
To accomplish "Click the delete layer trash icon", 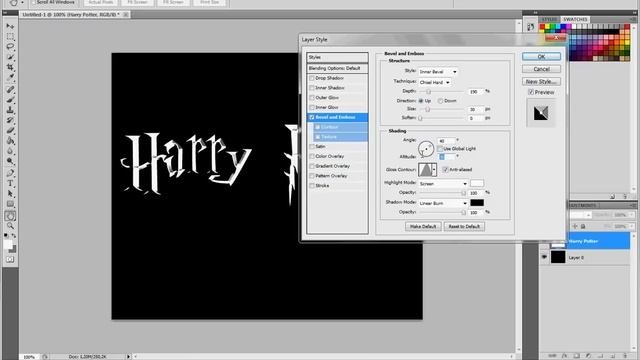I will (x=624, y=356).
